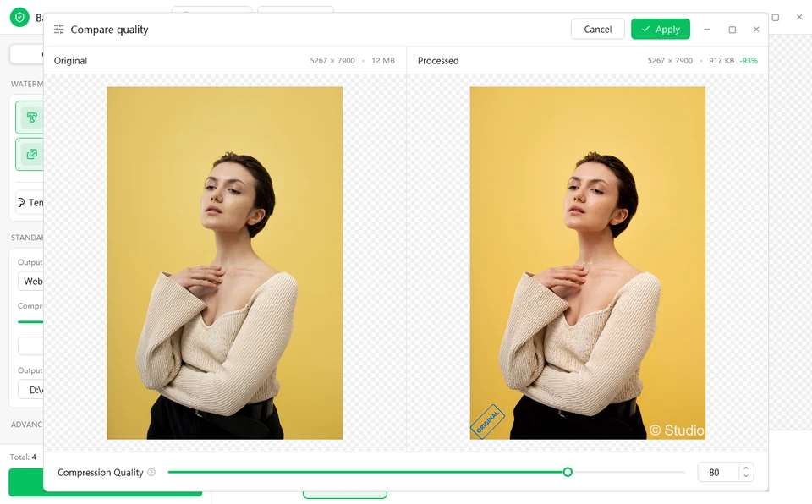Click the checkmark on the Apply button
The width and height of the screenshot is (812, 504).
pyautogui.click(x=645, y=30)
